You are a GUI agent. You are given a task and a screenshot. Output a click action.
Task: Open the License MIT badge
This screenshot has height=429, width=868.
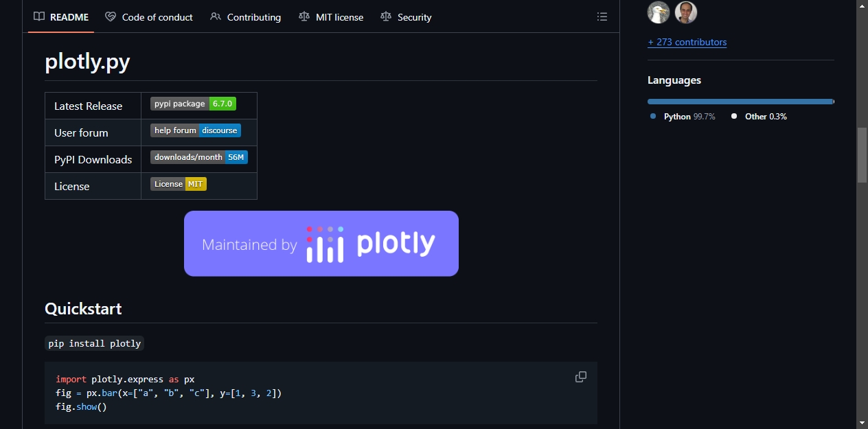coord(179,184)
